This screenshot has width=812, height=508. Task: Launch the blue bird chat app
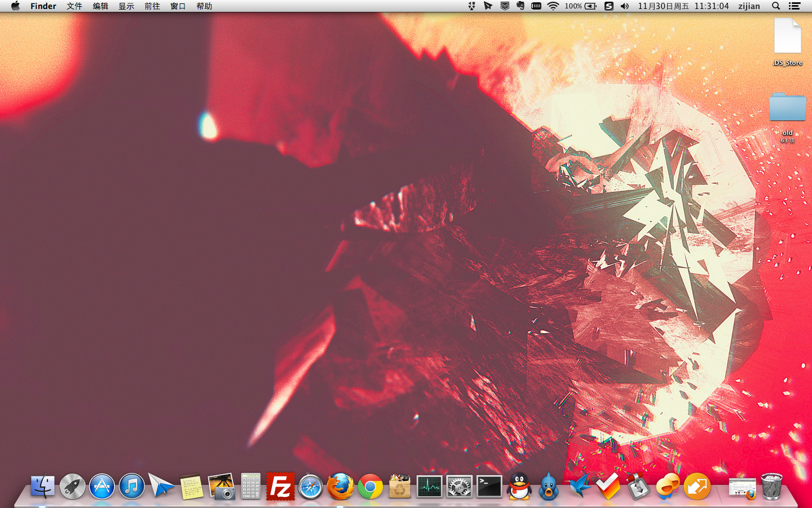pyautogui.click(x=549, y=486)
